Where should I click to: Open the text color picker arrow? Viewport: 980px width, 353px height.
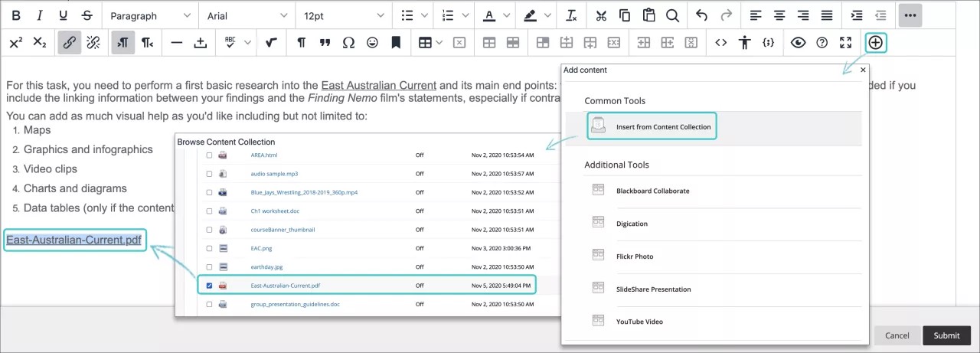coord(508,15)
